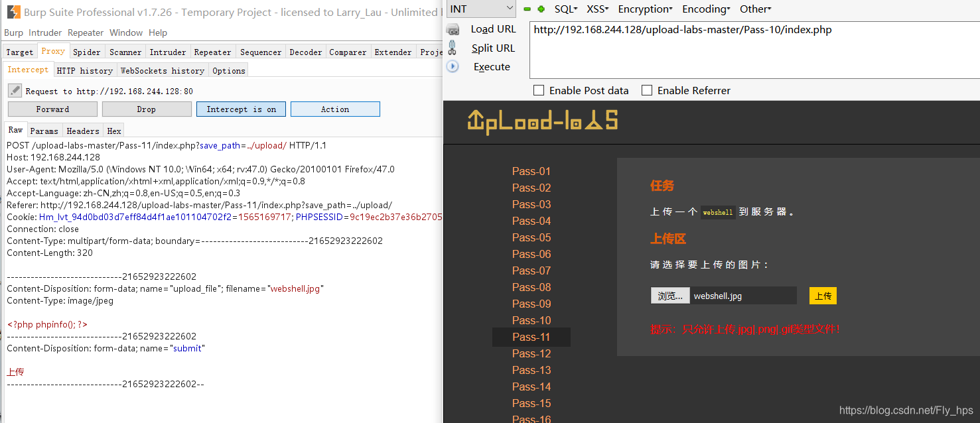
Task: Click the Forward button
Action: click(x=52, y=109)
